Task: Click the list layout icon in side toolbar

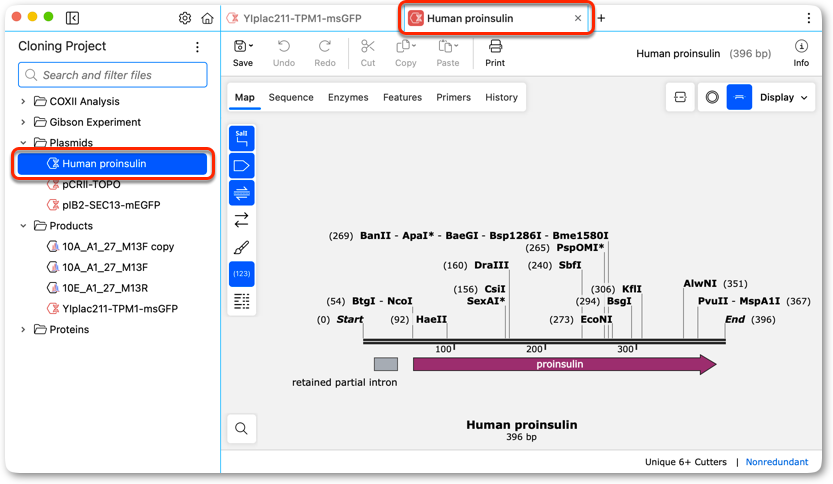Action: coord(242,301)
